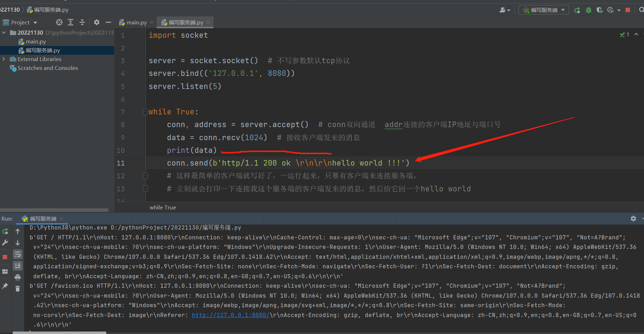This screenshot has width=644, height=334.
Task: Hide the Project tool window
Action: pos(108,22)
